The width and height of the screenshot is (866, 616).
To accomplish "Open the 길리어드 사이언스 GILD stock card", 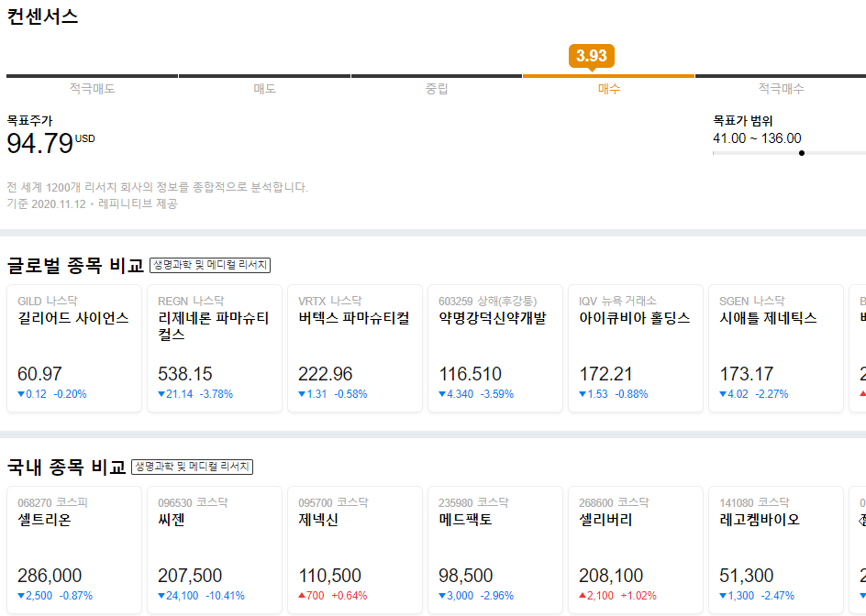I will coord(74,347).
